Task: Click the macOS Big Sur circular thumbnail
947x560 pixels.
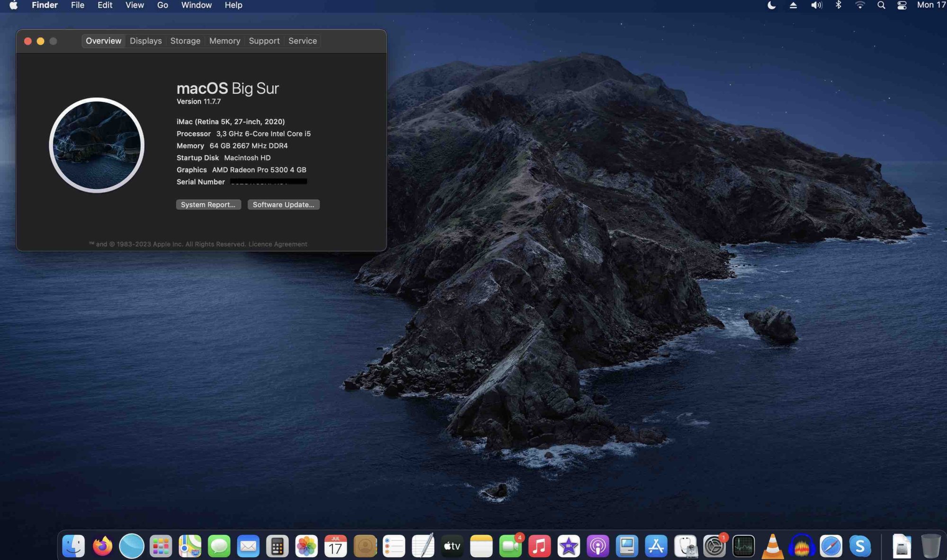Action: pos(97,145)
